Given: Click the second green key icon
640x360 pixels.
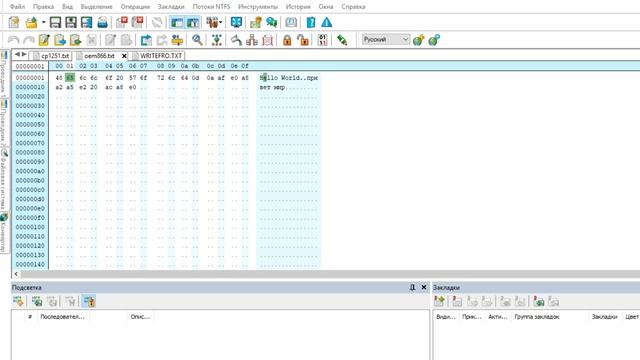Looking at the screenshot, I should point(434,40).
